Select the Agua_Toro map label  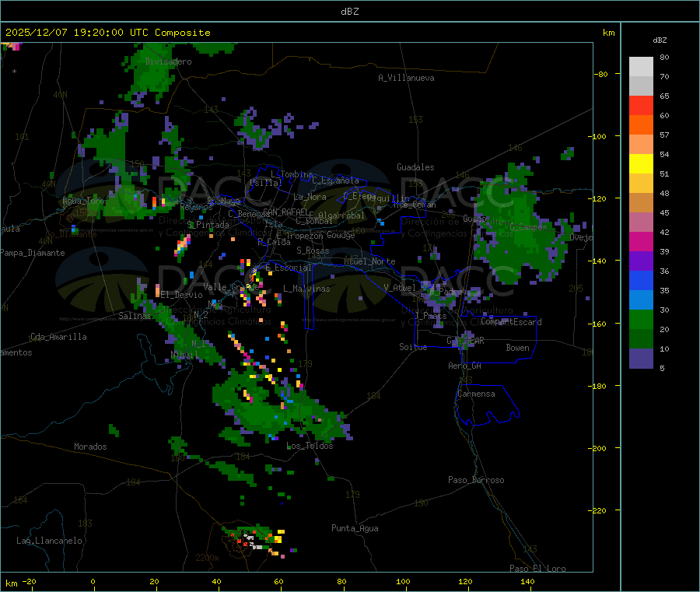[x=83, y=201]
